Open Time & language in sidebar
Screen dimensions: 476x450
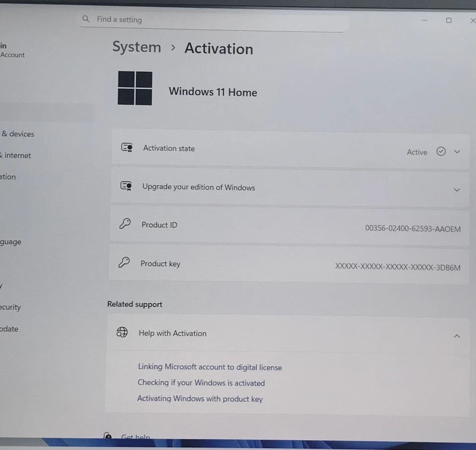tap(10, 242)
